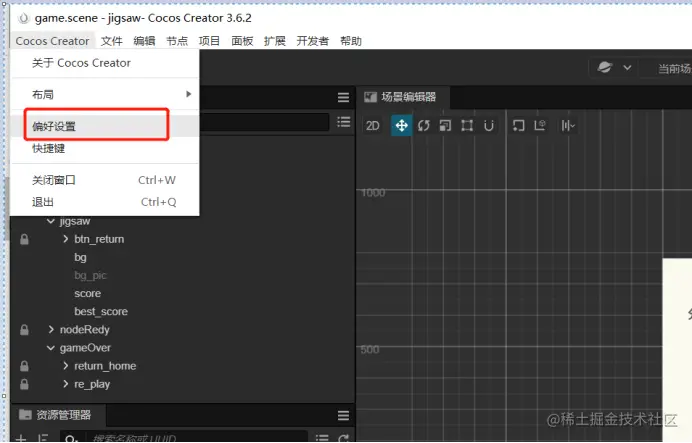The width and height of the screenshot is (692, 443).
Task: Select the magnet snap tool
Action: (489, 126)
